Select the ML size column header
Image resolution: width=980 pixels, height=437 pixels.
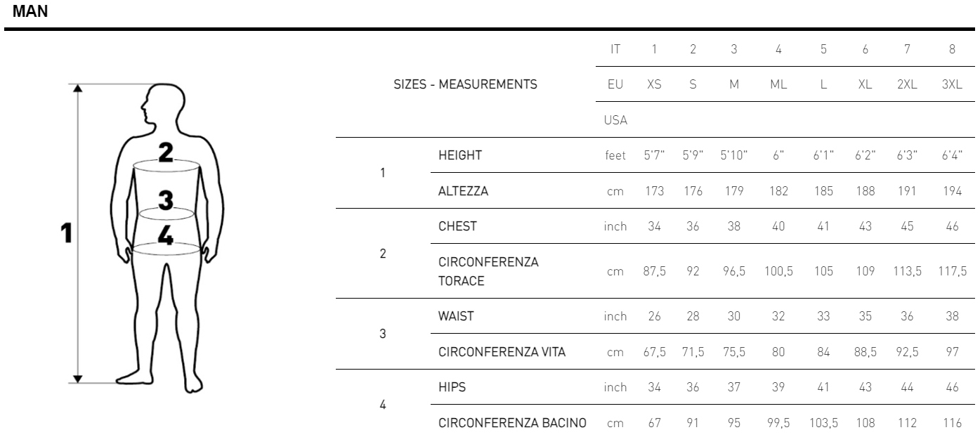[778, 85]
